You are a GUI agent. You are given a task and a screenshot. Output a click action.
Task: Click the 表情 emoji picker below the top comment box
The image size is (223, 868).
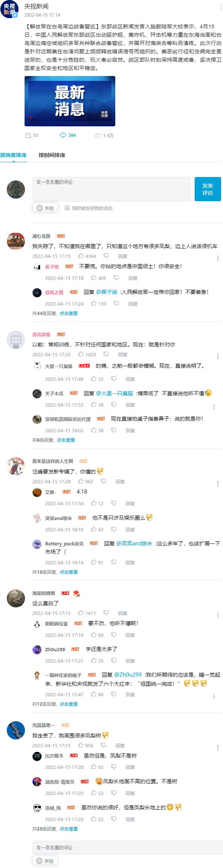45,208
